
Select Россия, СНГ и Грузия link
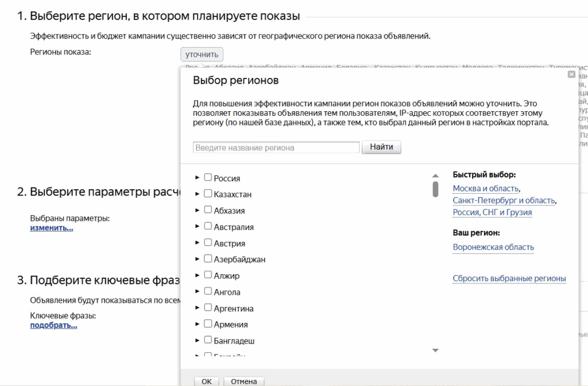pyautogui.click(x=492, y=212)
